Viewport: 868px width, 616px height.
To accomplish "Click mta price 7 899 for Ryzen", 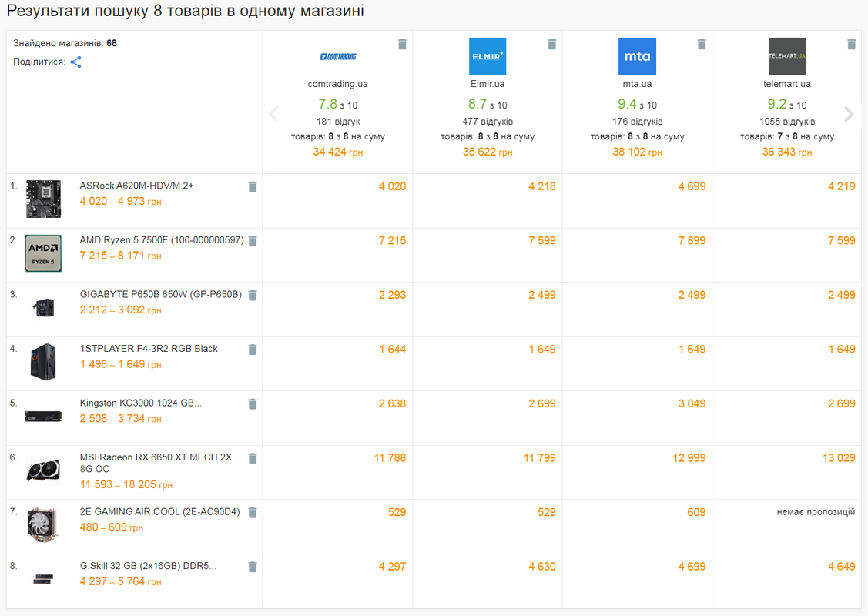I will coord(692,241).
